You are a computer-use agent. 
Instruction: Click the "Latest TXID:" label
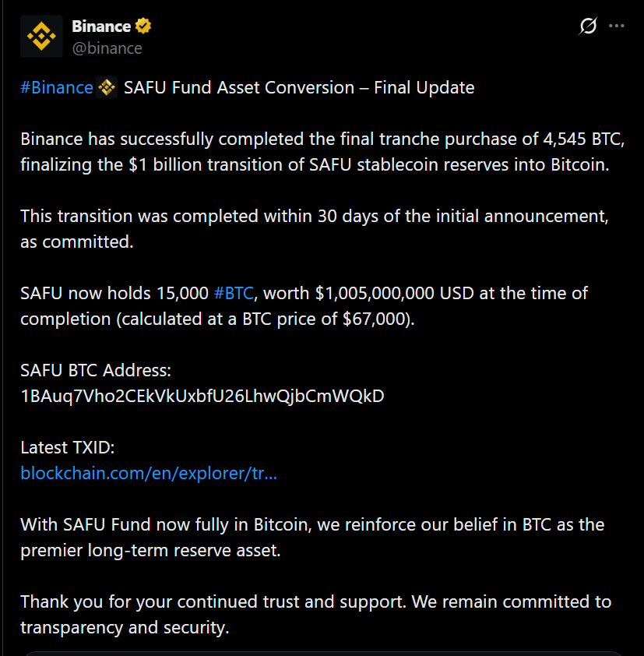68,447
